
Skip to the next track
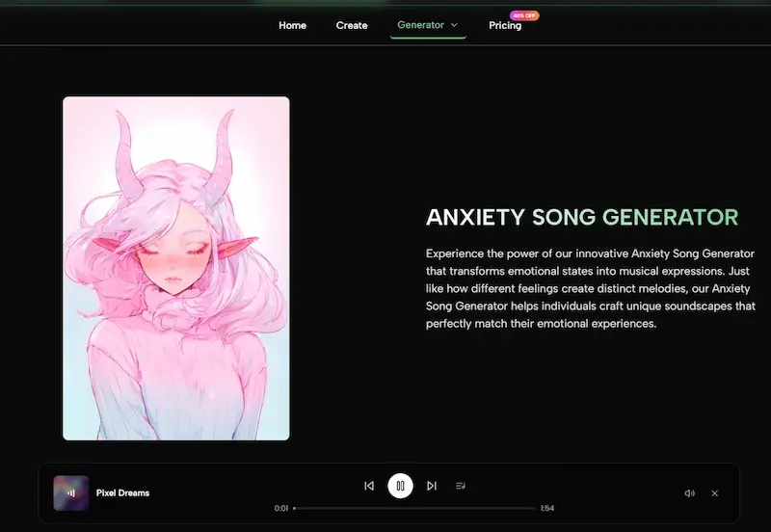coord(431,486)
